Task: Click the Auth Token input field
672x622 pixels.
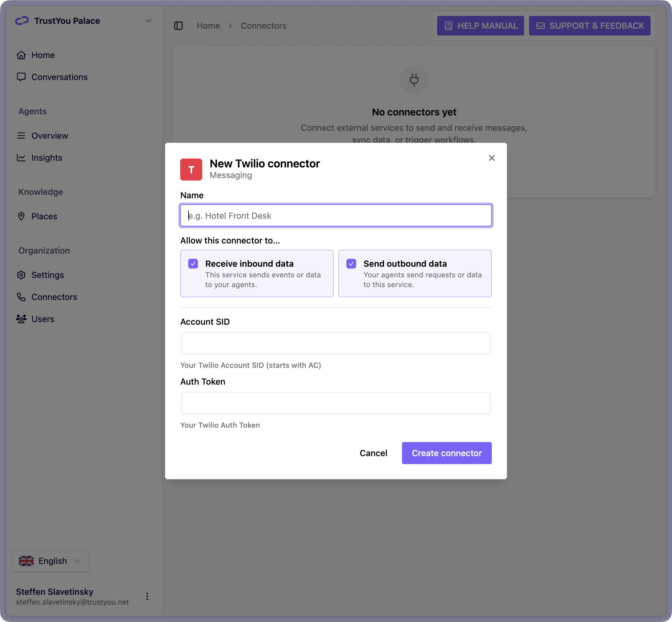Action: [x=336, y=403]
